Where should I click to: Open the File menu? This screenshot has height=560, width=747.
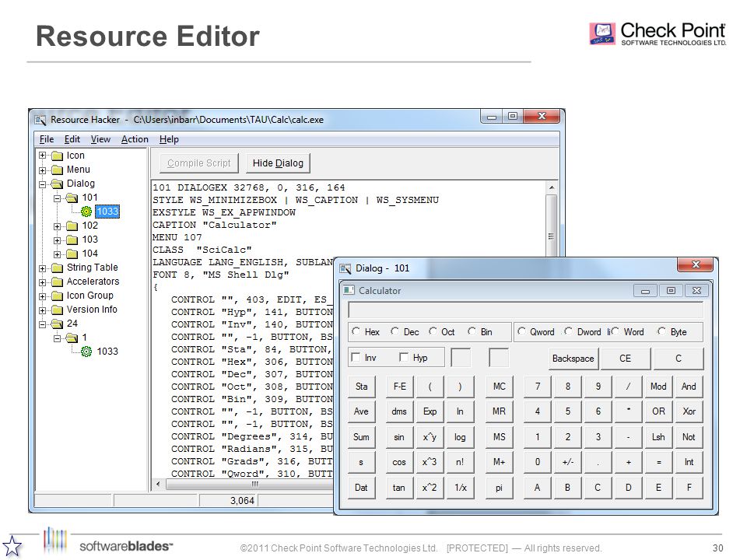point(47,139)
